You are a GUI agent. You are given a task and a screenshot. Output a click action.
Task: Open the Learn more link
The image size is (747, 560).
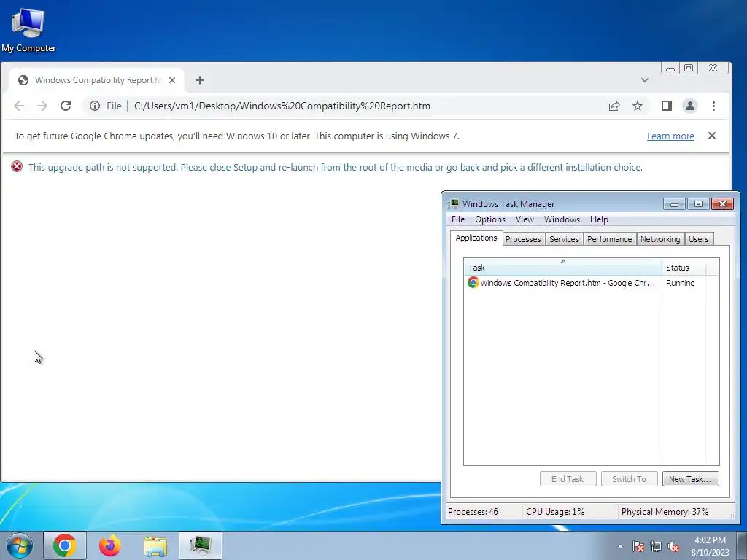pyautogui.click(x=670, y=136)
